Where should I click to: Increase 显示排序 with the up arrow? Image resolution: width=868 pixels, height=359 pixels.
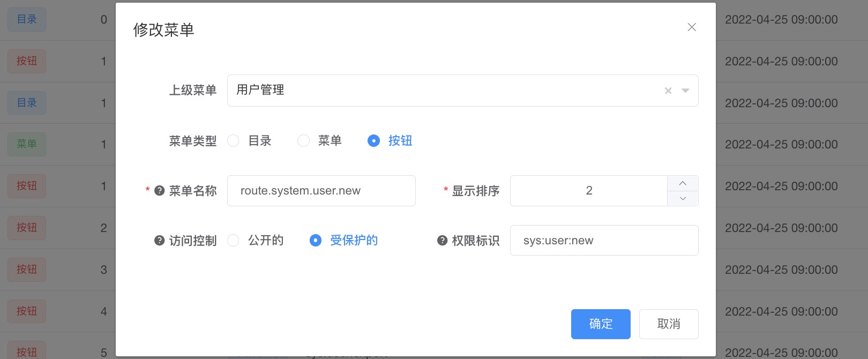pos(683,183)
